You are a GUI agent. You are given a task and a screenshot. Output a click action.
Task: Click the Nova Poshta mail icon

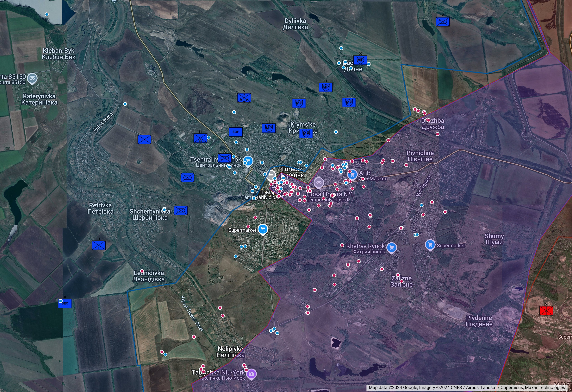pyautogui.click(x=319, y=183)
